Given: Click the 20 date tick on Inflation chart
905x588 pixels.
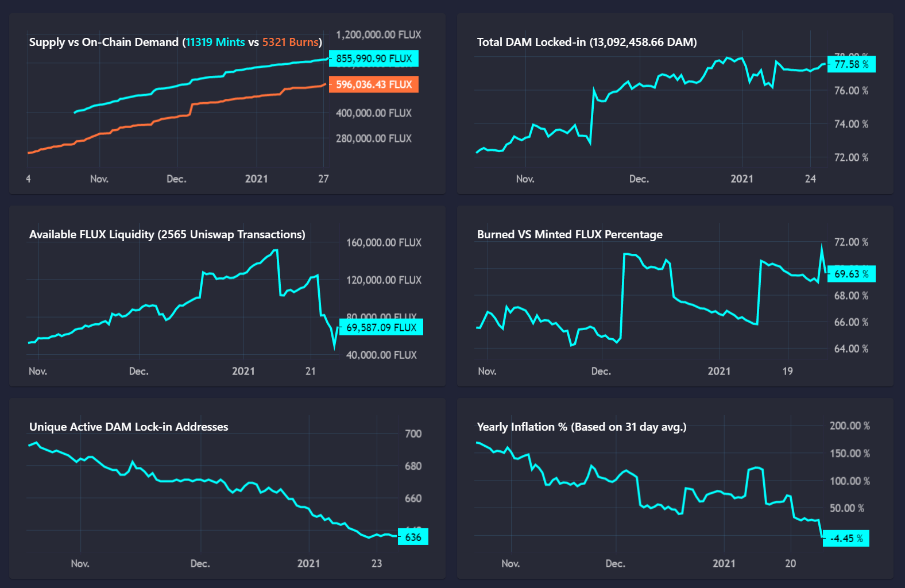Looking at the screenshot, I should pos(791,563).
